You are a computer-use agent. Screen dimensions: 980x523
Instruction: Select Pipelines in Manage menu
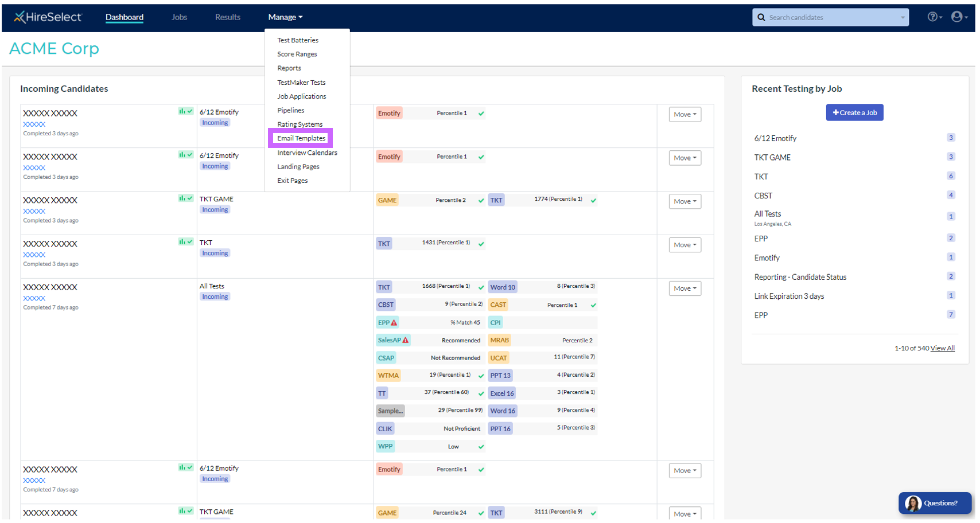click(291, 110)
